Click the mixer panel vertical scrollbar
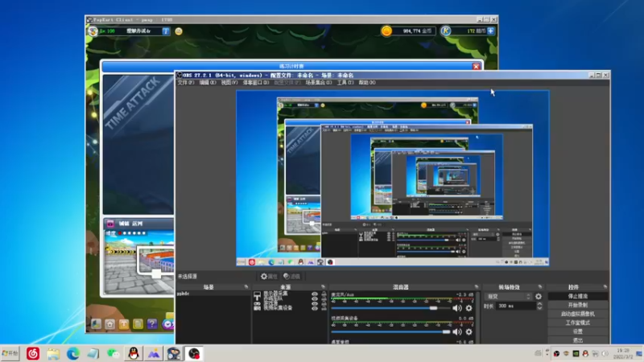 coord(477,317)
